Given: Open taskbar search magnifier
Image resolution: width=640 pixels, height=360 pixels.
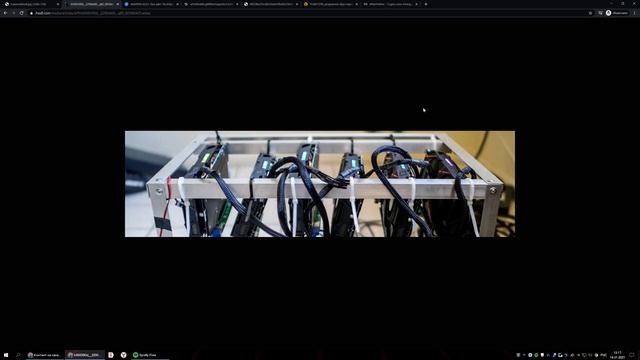Looking at the screenshot, I should click(x=18, y=355).
